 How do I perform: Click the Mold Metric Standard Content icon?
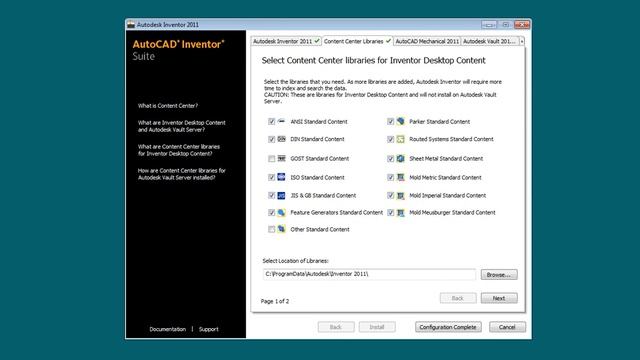[x=400, y=177]
